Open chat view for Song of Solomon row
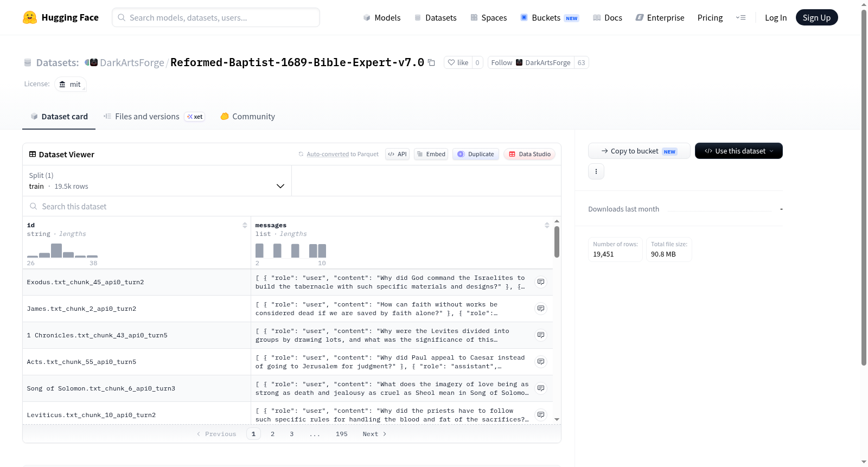 [x=541, y=388]
